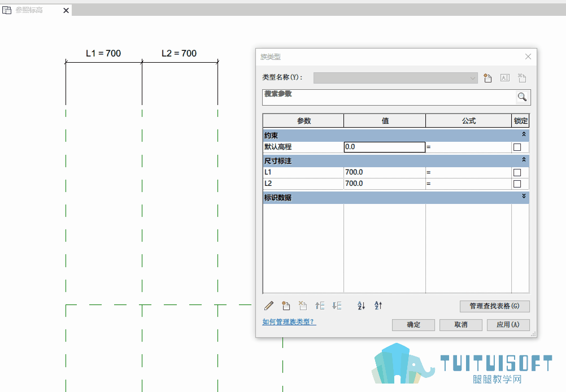The height and width of the screenshot is (392, 566).
Task: Toggle lock checkbox for L2
Action: coord(517,184)
